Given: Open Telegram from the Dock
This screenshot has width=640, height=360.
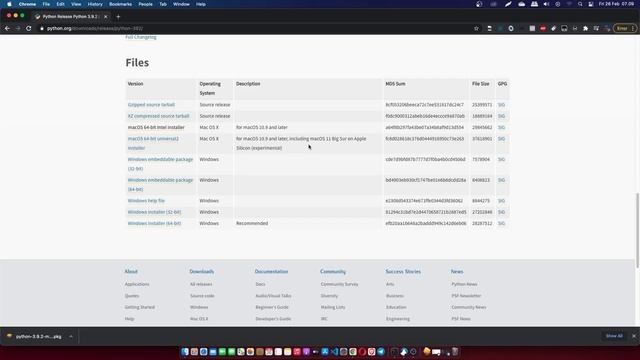Looking at the screenshot, I should tap(381, 351).
